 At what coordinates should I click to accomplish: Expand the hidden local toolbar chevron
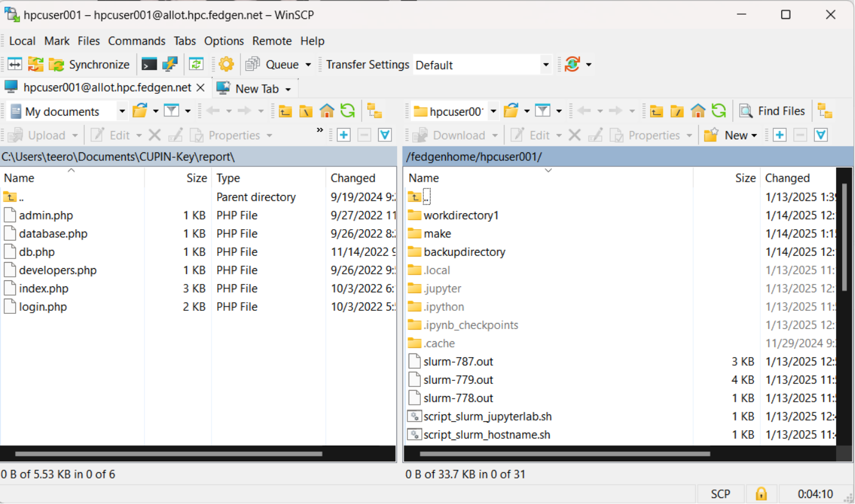pyautogui.click(x=320, y=130)
